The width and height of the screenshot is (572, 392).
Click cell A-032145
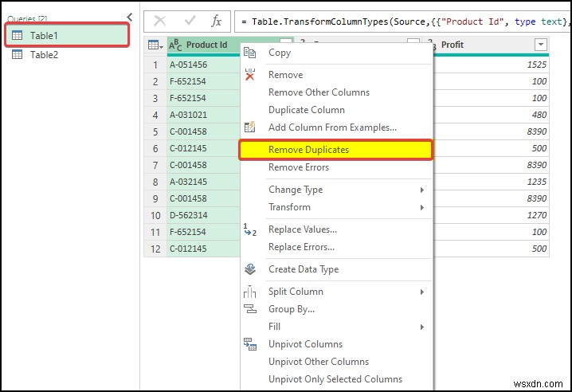[204, 182]
